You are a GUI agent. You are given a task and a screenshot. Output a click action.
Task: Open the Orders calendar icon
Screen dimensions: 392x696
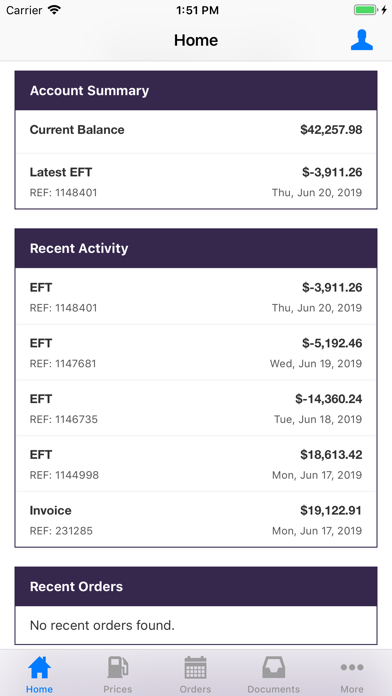pyautogui.click(x=195, y=668)
